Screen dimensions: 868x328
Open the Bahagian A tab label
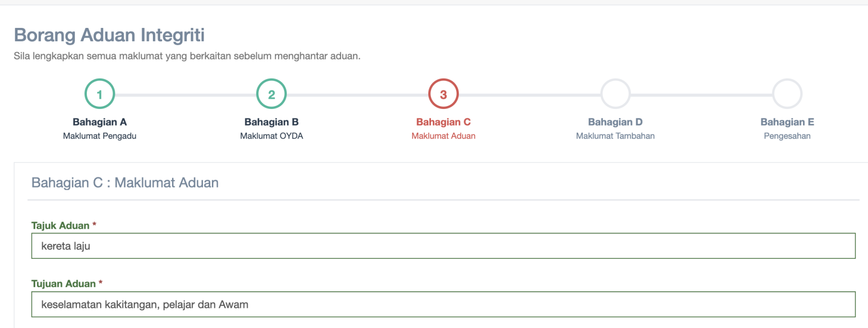(x=100, y=122)
